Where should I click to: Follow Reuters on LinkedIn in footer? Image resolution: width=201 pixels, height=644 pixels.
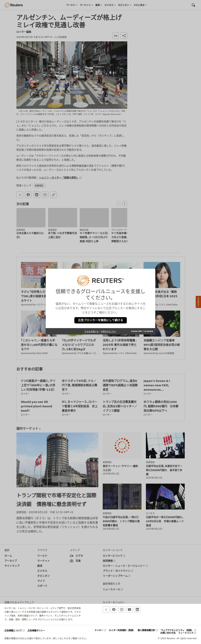click(137, 610)
